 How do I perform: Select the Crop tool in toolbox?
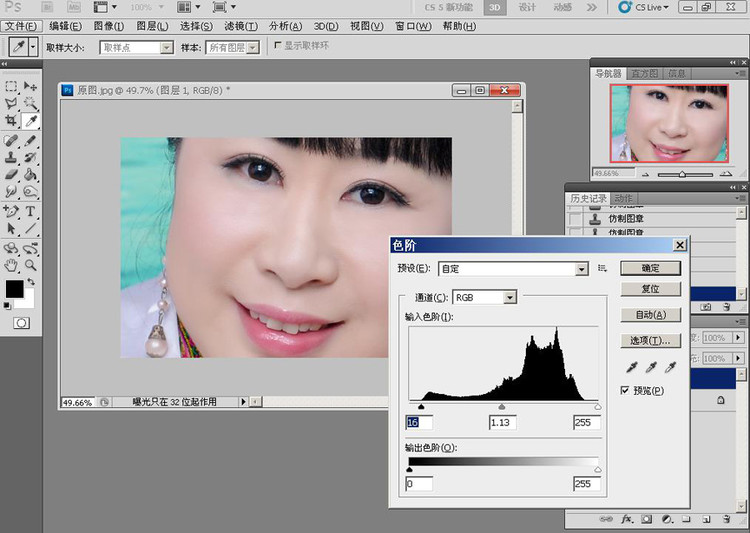pos(11,120)
